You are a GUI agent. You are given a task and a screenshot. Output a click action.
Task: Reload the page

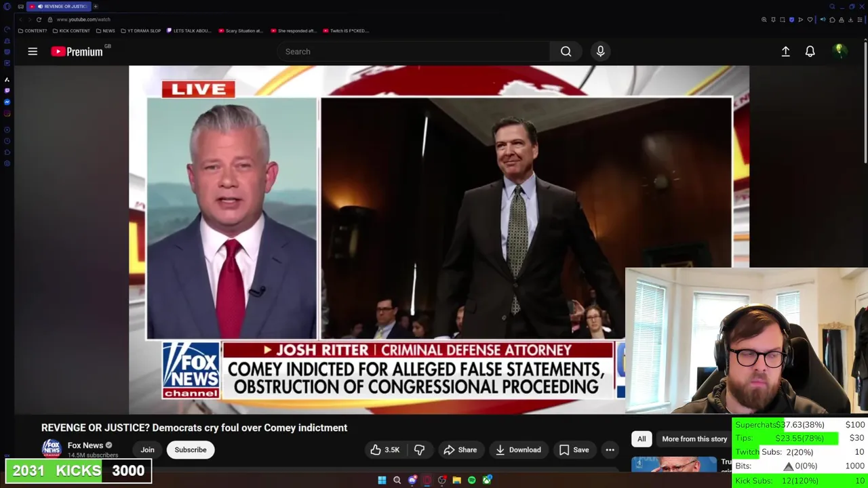pyautogui.click(x=39, y=20)
